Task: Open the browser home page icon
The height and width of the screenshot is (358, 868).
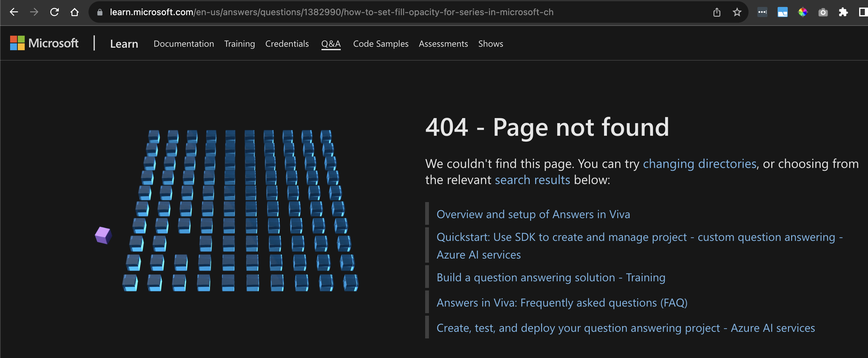Action: click(75, 12)
